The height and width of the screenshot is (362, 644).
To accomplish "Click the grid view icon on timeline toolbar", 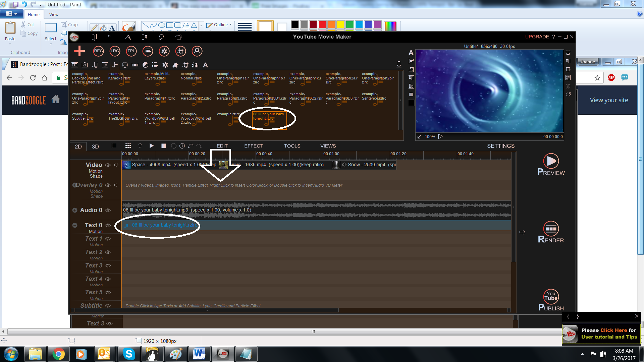I will click(128, 146).
